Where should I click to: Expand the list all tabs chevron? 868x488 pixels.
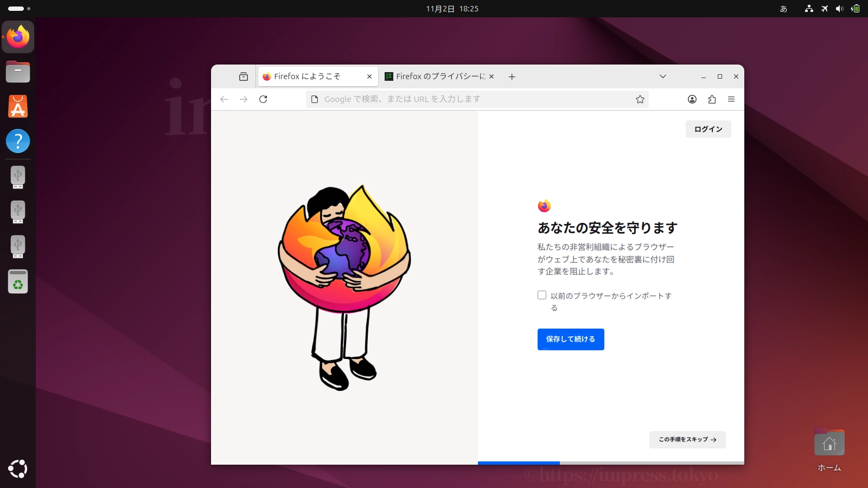663,76
